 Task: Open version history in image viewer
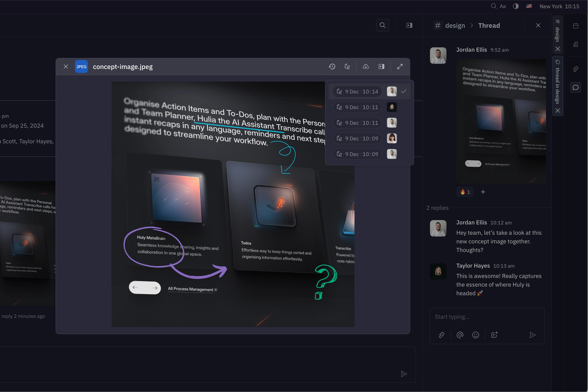[332, 66]
